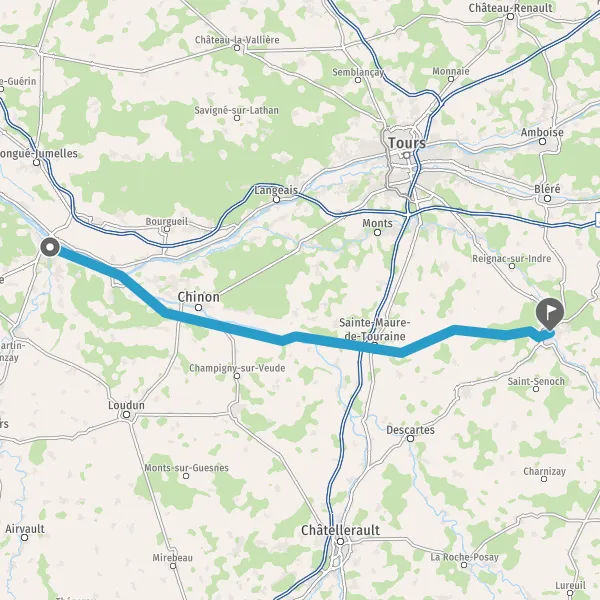The height and width of the screenshot is (600, 600).
Task: Click the destination flag marker
Action: [550, 313]
